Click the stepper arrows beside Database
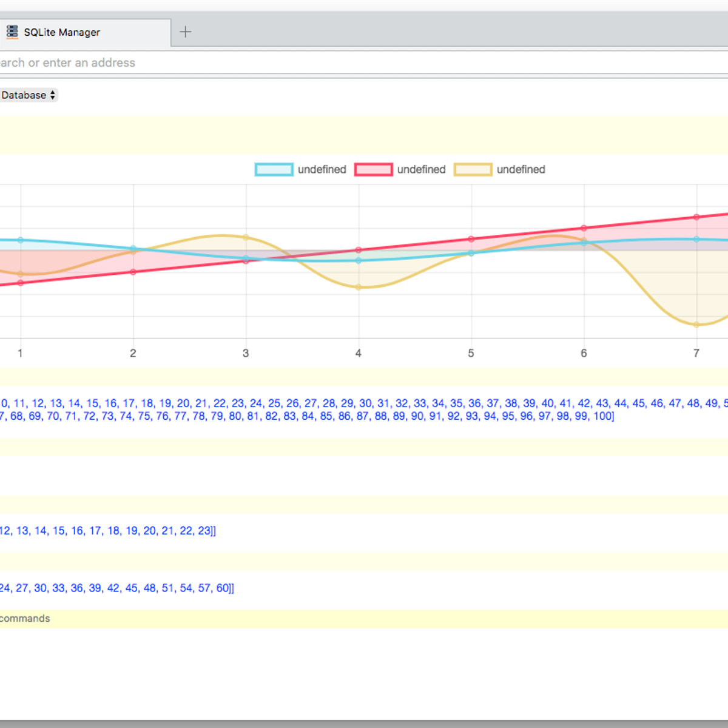 53,95
